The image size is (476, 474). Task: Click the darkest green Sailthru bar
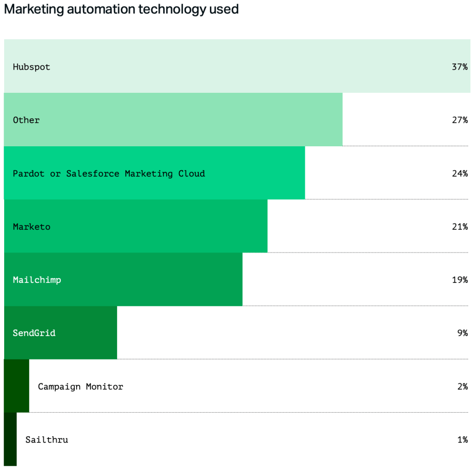(10, 439)
